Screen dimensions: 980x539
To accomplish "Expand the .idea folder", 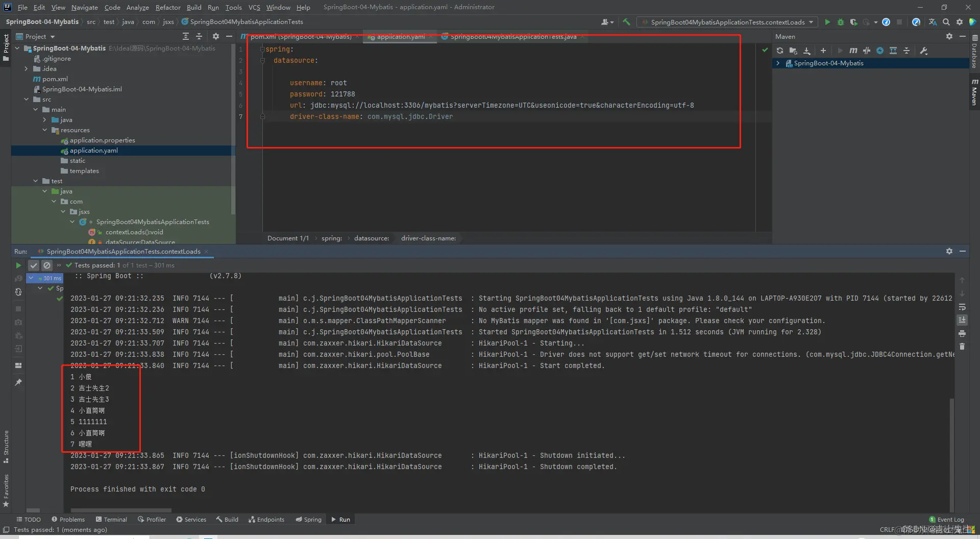I will pos(27,69).
